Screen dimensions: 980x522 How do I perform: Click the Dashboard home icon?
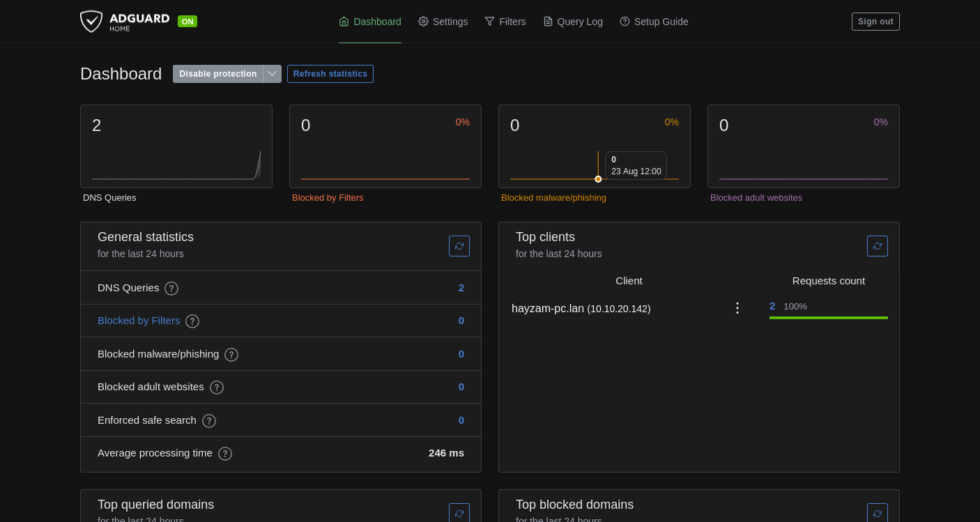(x=344, y=22)
